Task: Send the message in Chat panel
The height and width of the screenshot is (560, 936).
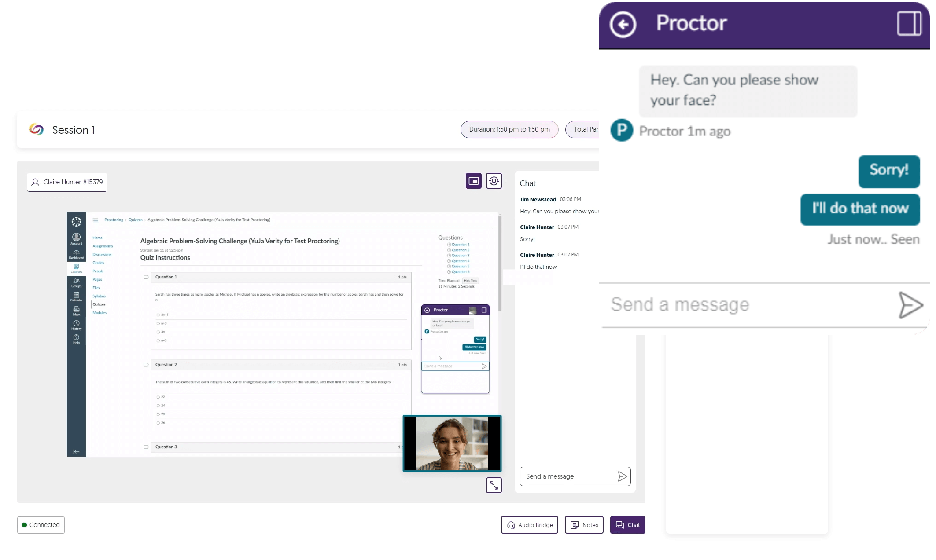Action: click(622, 476)
